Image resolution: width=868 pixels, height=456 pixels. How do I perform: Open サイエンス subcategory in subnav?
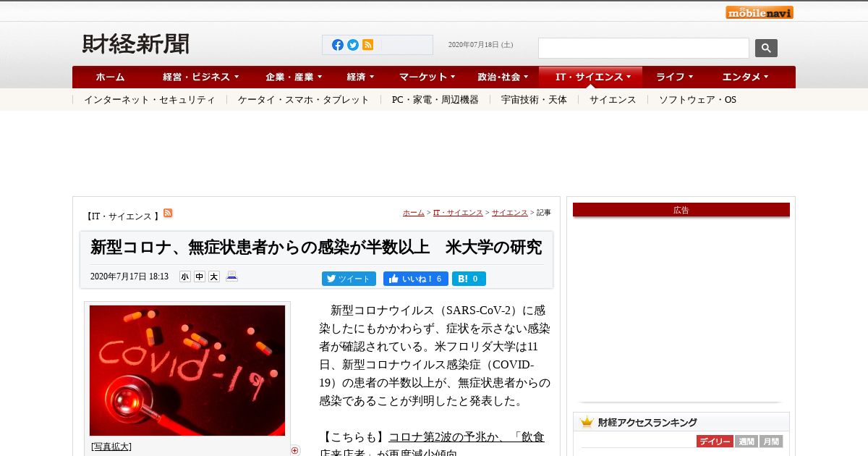point(613,100)
